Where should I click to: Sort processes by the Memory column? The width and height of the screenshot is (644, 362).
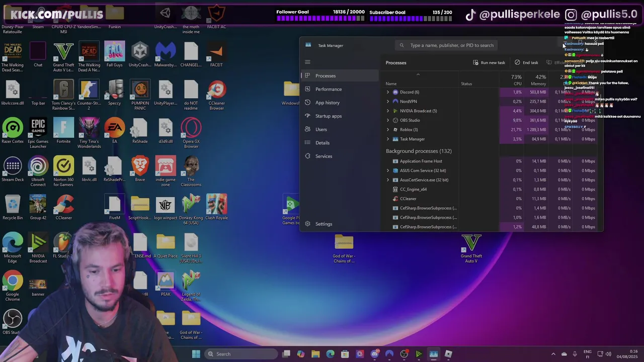click(536, 80)
